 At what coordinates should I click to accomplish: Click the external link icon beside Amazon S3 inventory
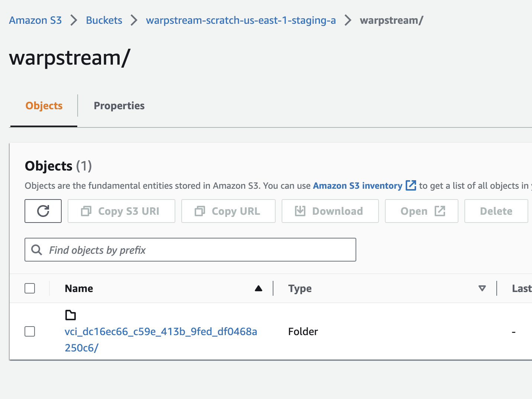(x=411, y=185)
